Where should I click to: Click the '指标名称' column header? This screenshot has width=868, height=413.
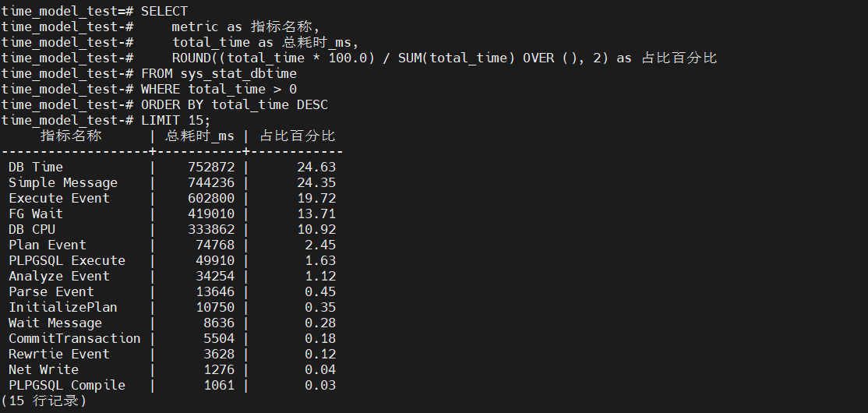point(71,136)
